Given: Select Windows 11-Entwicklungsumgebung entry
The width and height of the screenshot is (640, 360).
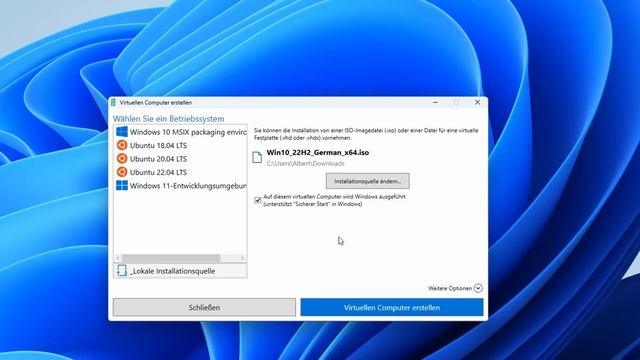Looking at the screenshot, I should (180, 186).
